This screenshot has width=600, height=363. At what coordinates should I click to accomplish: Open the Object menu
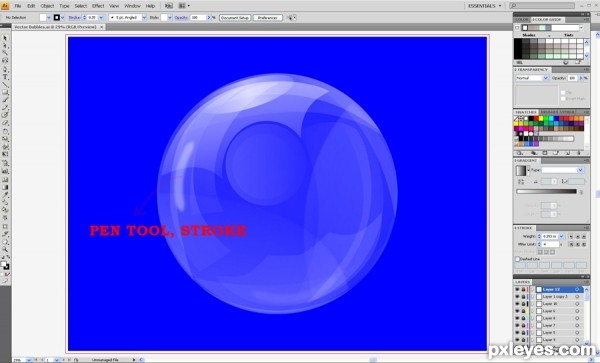click(x=47, y=6)
